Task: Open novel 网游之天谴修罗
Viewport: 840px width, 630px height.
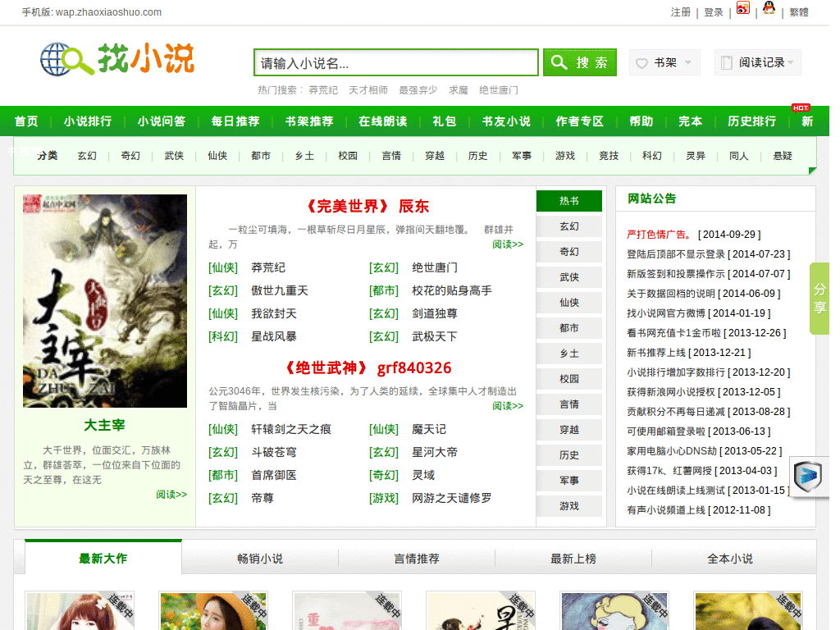Action: click(x=452, y=498)
